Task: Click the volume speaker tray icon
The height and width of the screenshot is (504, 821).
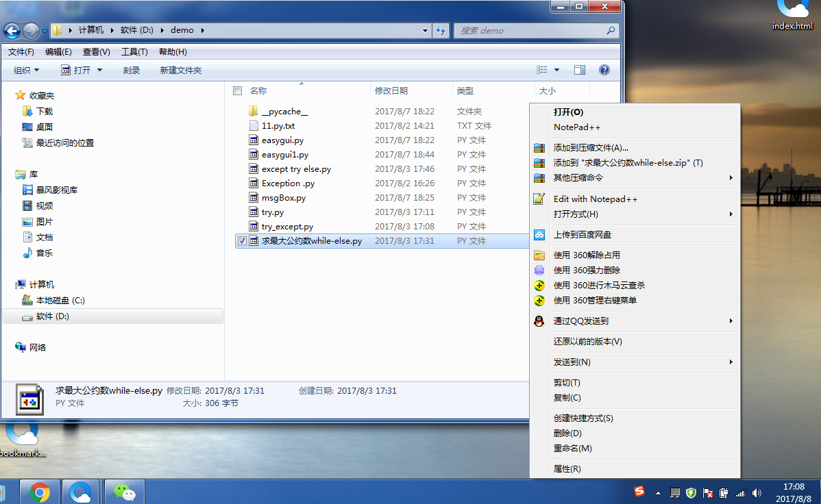Action: tap(757, 492)
